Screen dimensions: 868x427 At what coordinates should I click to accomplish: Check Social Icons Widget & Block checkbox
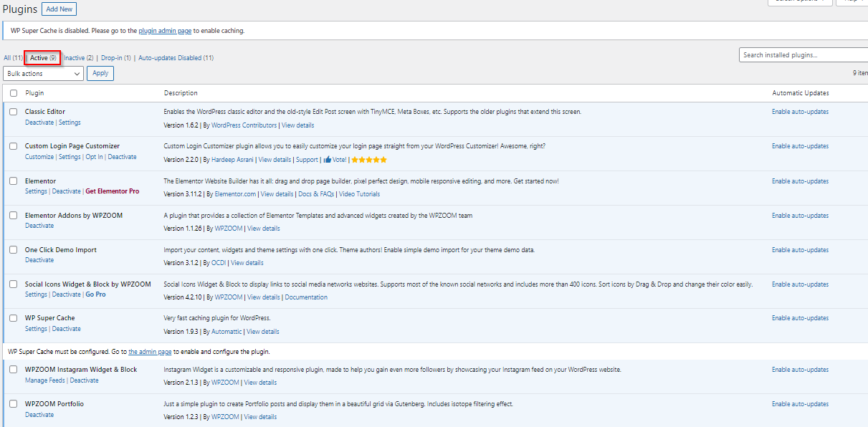[14, 284]
